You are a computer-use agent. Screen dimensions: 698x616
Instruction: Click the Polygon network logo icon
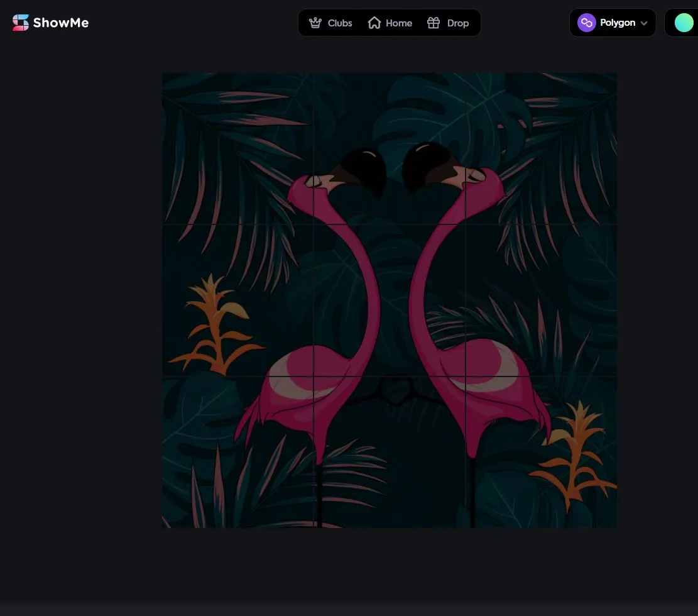587,23
